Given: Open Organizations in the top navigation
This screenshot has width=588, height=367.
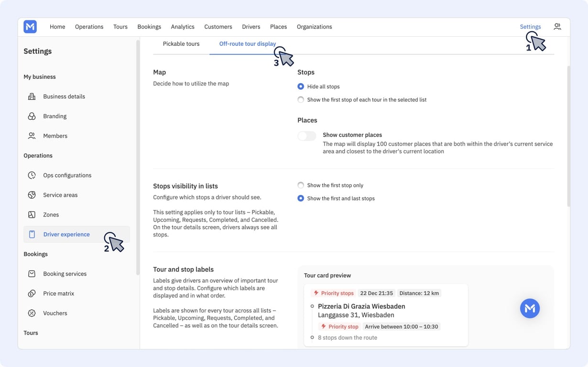Looking at the screenshot, I should point(314,27).
